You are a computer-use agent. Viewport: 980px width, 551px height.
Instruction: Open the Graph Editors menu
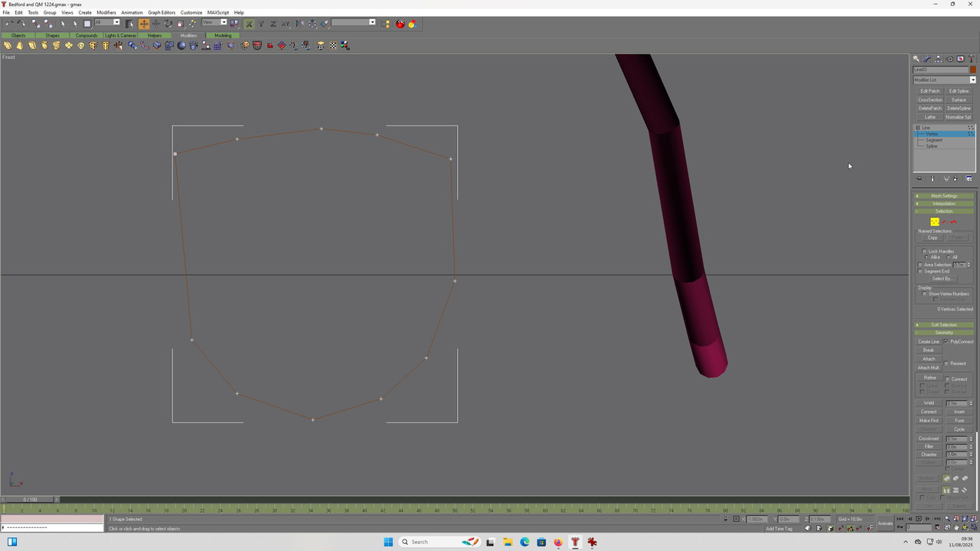pos(162,12)
